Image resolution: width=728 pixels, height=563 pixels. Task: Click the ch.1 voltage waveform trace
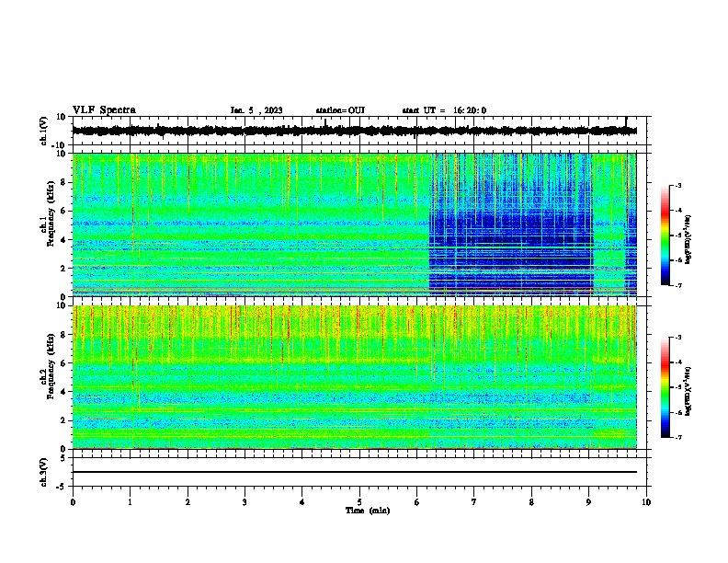tap(354, 131)
